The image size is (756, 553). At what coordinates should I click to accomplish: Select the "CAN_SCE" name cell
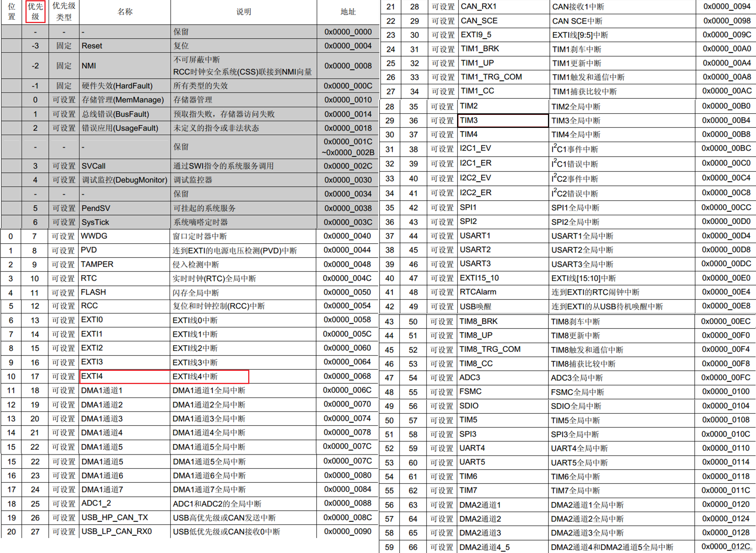click(x=504, y=21)
